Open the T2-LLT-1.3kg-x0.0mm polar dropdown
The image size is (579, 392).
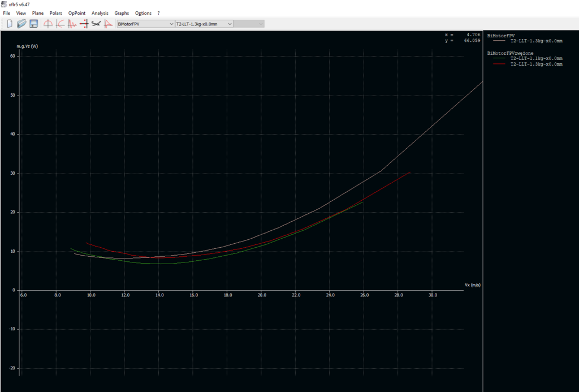click(x=204, y=24)
